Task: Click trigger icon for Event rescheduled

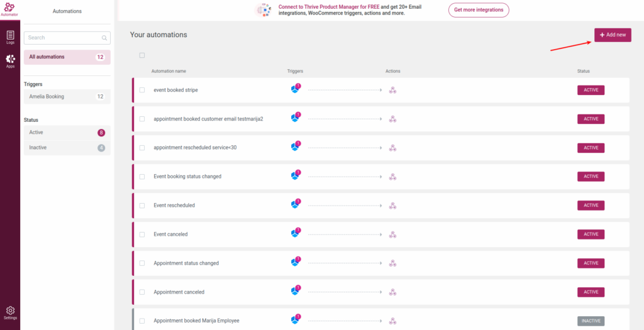Action: [296, 204]
